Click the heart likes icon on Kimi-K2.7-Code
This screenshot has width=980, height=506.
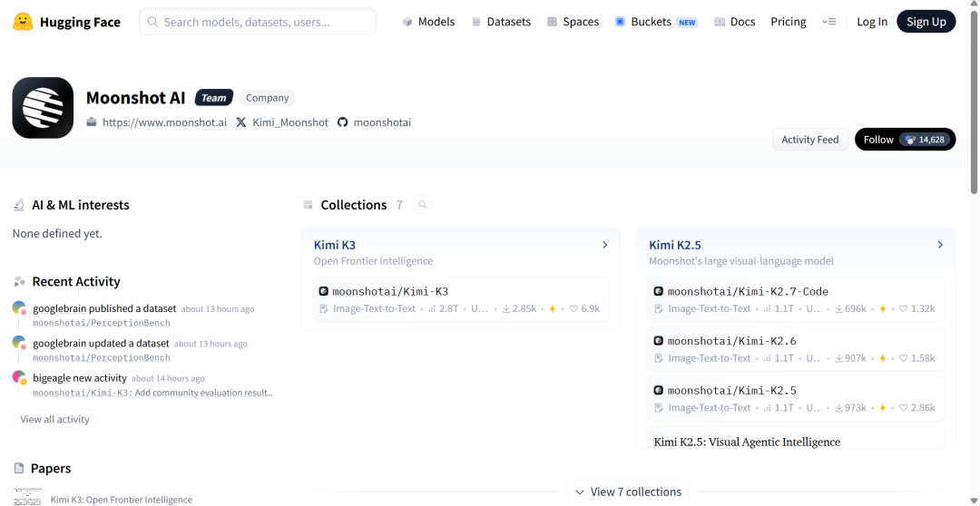click(x=903, y=308)
